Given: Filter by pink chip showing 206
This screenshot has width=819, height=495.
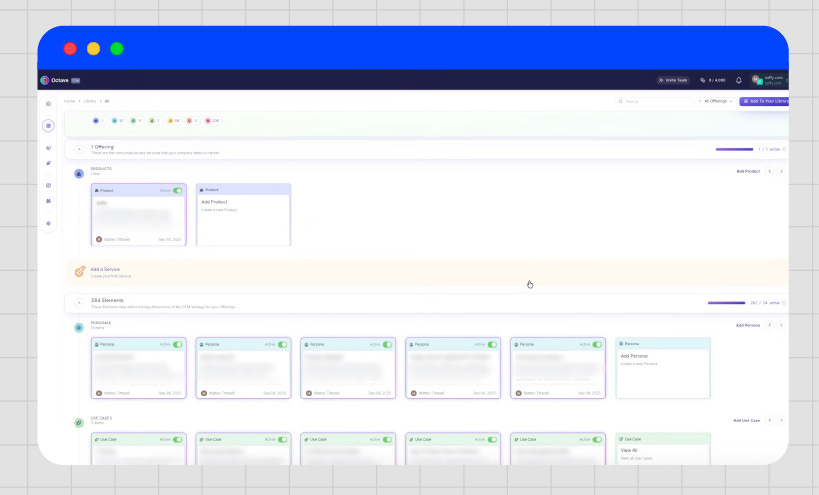Looking at the screenshot, I should pos(212,121).
